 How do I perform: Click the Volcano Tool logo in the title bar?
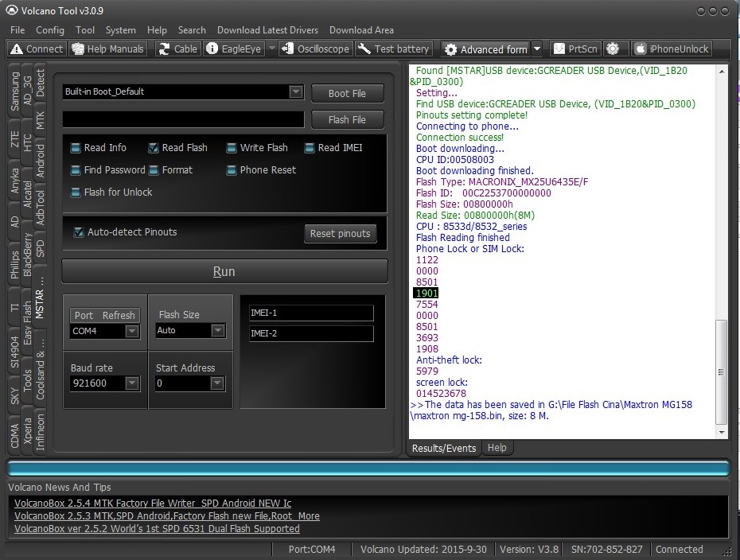point(12,10)
